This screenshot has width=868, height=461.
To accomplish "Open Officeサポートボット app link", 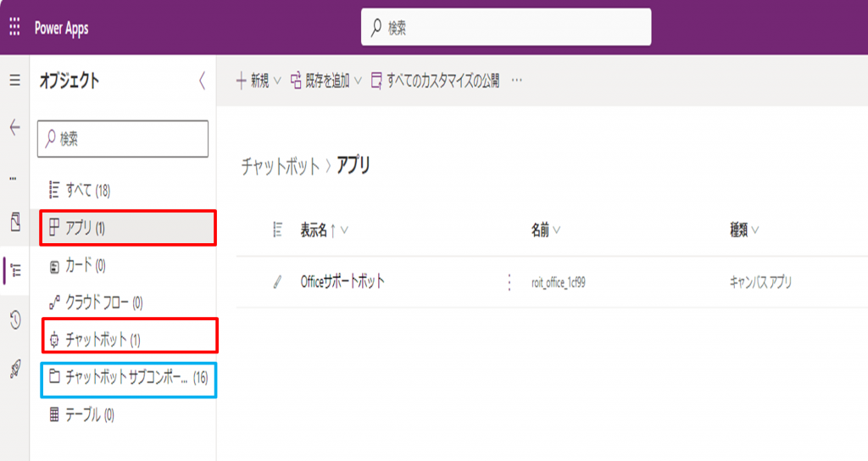I will click(x=342, y=281).
